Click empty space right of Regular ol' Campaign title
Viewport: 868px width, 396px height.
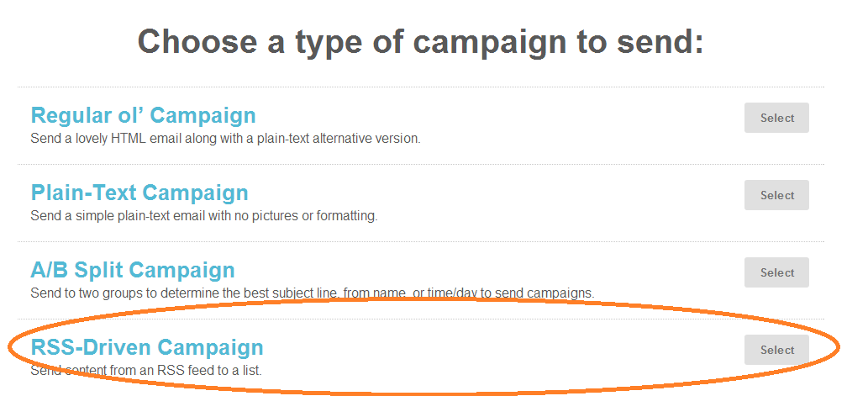click(x=504, y=115)
